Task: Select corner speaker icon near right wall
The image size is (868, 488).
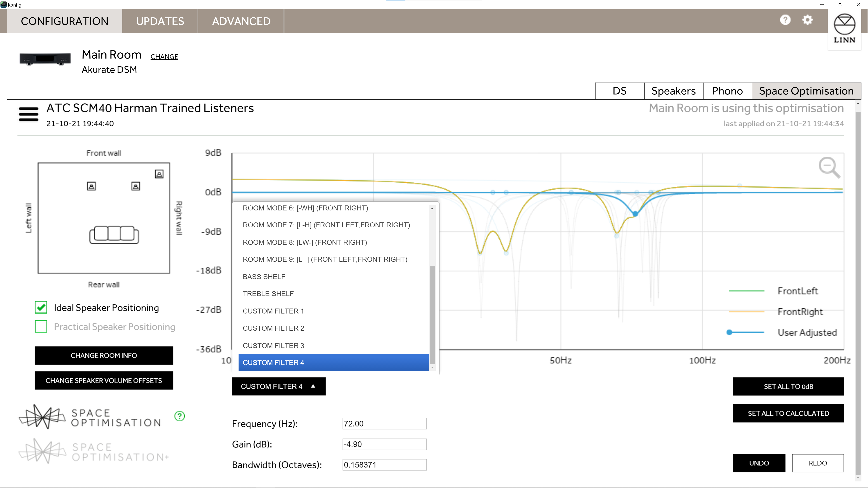Action: [159, 174]
